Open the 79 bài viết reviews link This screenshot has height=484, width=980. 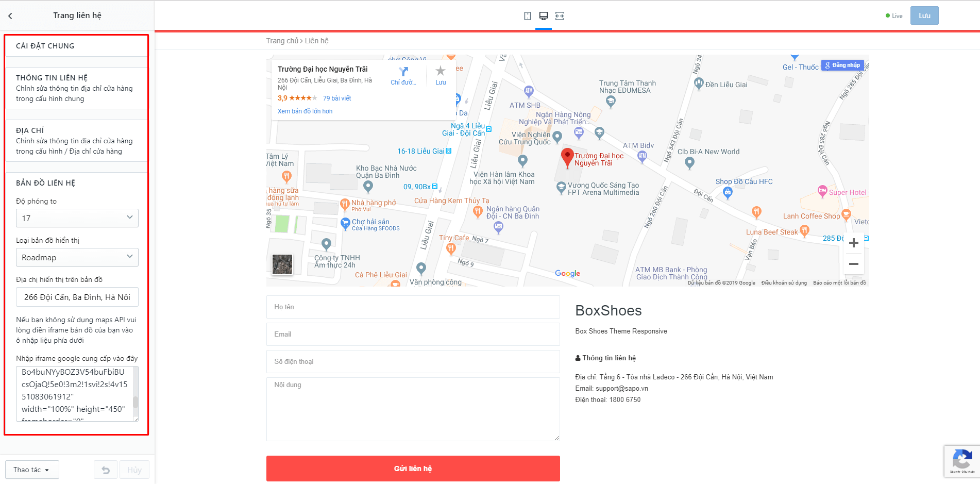337,98
